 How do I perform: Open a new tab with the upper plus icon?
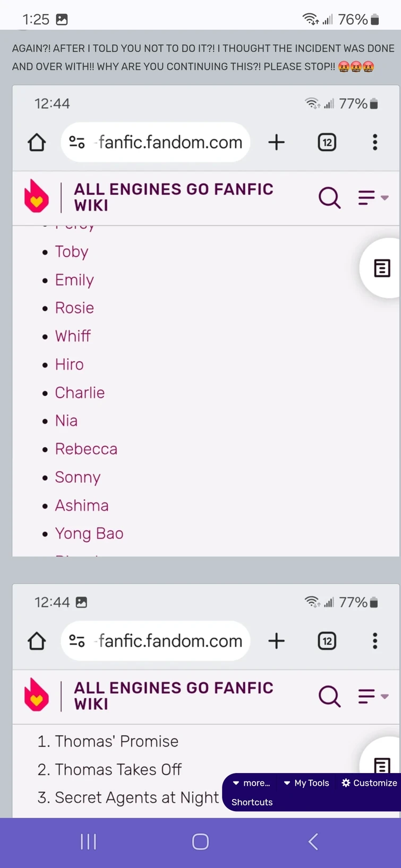click(x=276, y=142)
